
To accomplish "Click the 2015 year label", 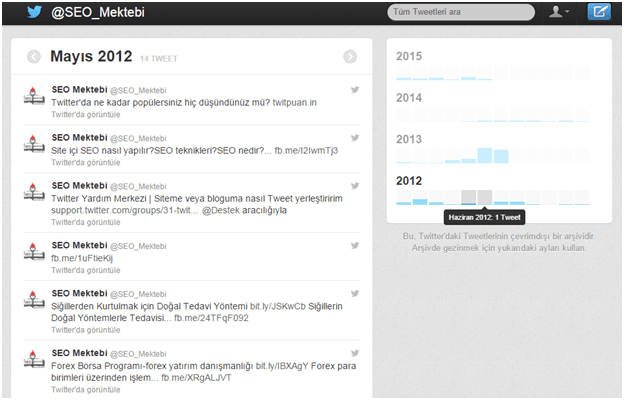I will (409, 57).
